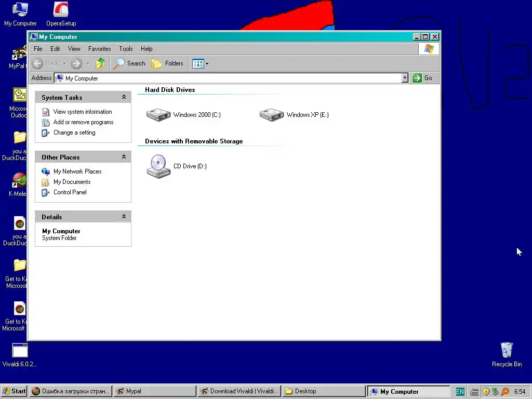Viewport: 532px width, 399px height.
Task: Switch to Desktop taskbar button
Action: click(324, 391)
